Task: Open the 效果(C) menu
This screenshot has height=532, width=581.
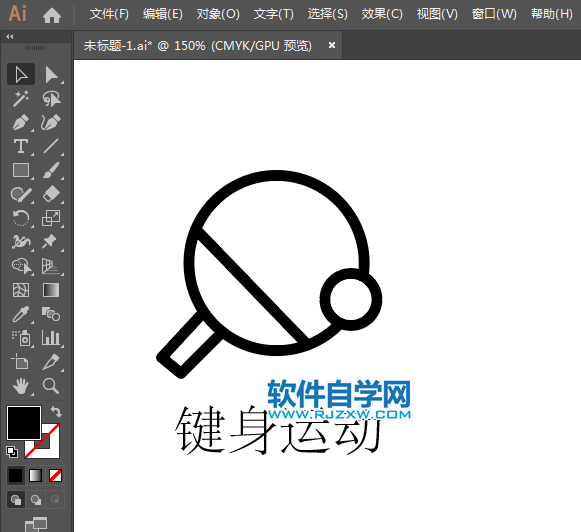Action: [382, 14]
